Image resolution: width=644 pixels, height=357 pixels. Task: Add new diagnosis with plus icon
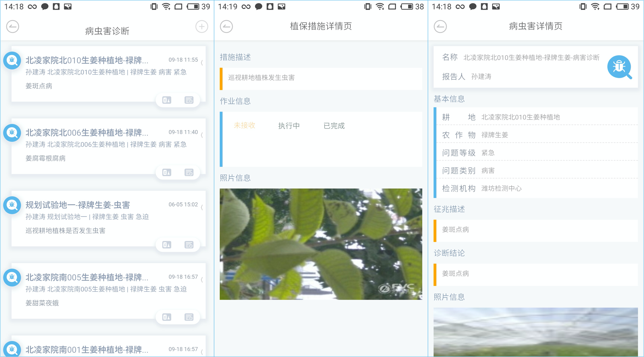click(202, 26)
